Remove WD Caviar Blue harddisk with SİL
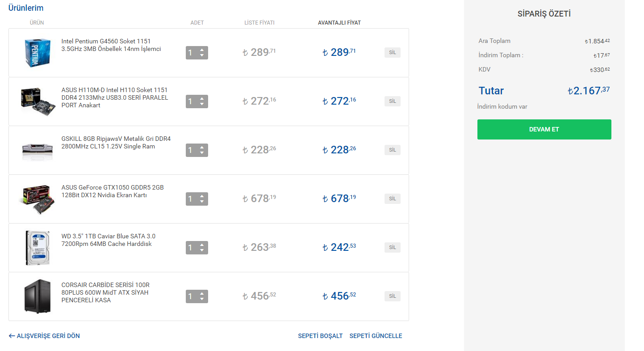 click(x=393, y=248)
